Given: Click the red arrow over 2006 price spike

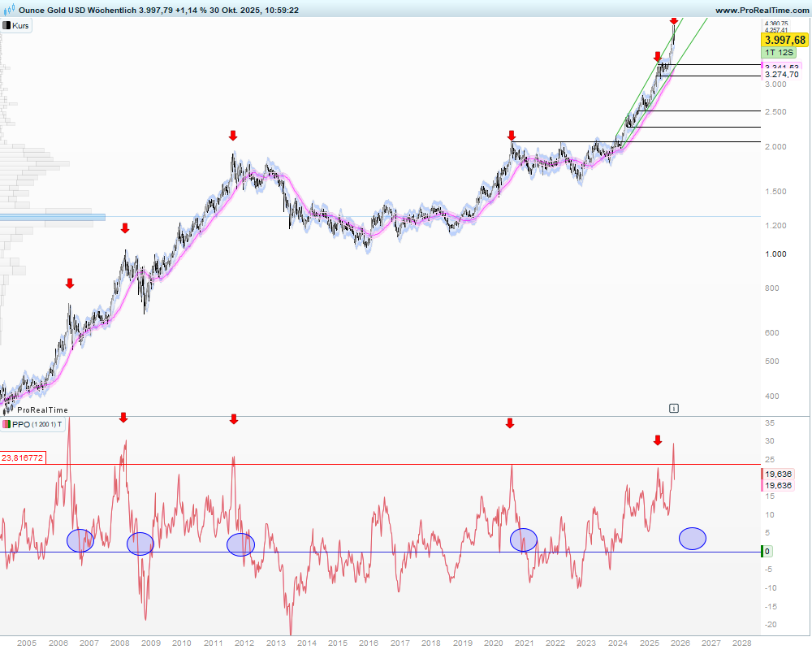Looking at the screenshot, I should pyautogui.click(x=70, y=284).
